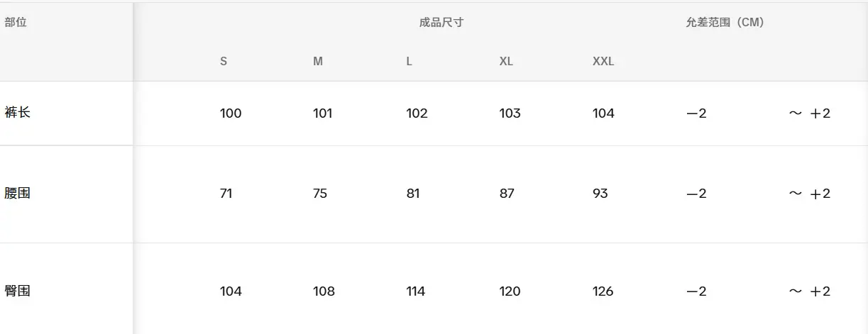The image size is (868, 334).
Task: Select the S size column header
Action: coord(224,62)
